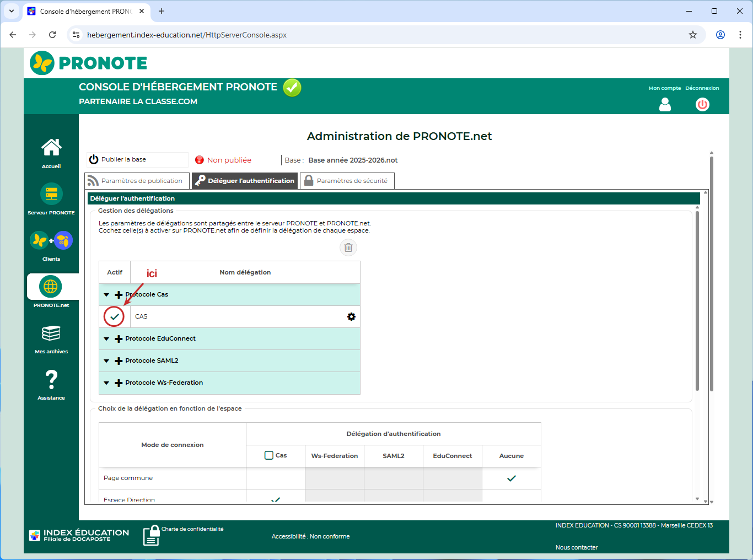Toggle Aucune checkmark for Page commune
Viewport: 753px width, 560px height.
point(512,478)
